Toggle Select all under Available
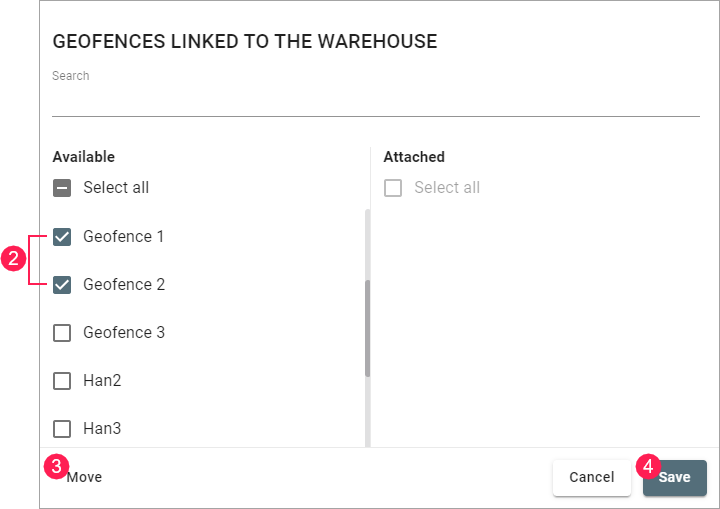Screen dimensions: 720x509 click(62, 188)
